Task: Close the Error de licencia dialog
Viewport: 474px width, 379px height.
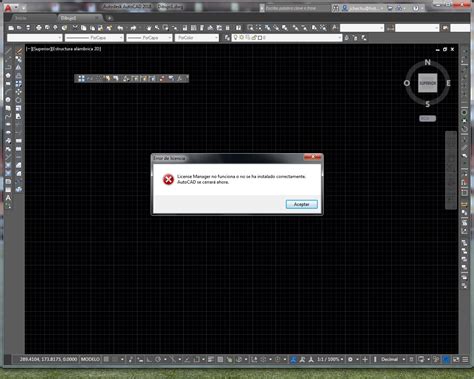Action: [312, 157]
